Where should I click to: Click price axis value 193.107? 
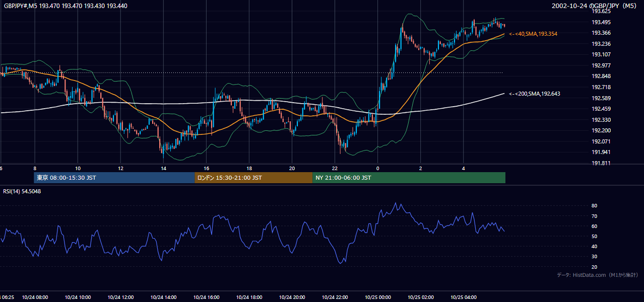tap(601, 54)
